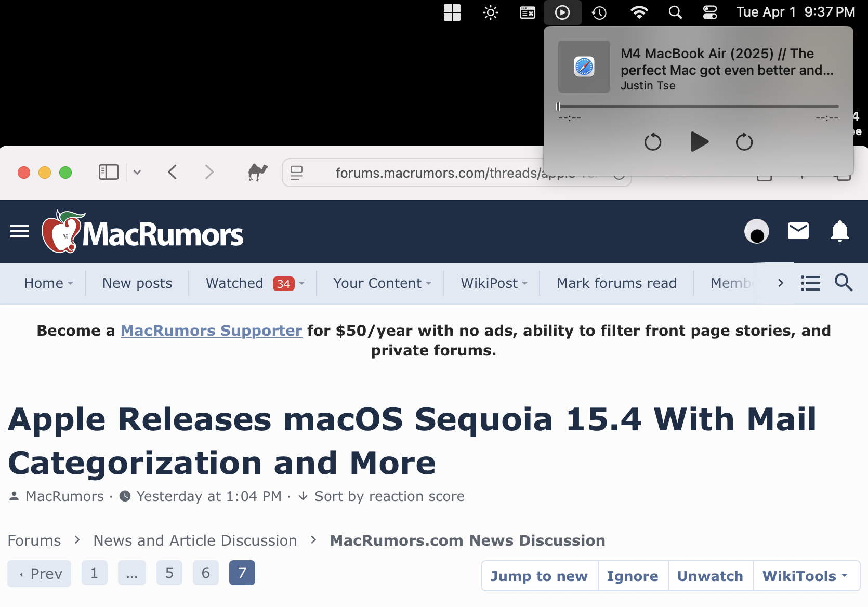The image size is (868, 607).
Task: Go forward in Safari
Action: [x=209, y=172]
